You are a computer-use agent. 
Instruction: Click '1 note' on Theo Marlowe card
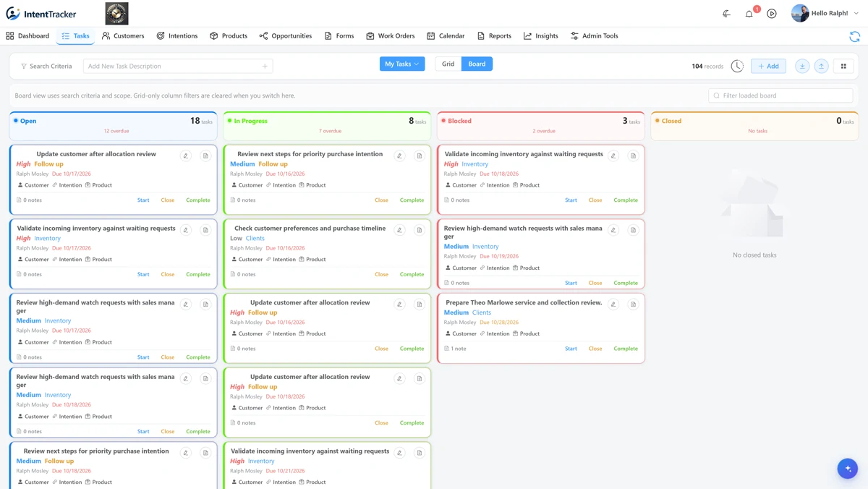(x=455, y=349)
